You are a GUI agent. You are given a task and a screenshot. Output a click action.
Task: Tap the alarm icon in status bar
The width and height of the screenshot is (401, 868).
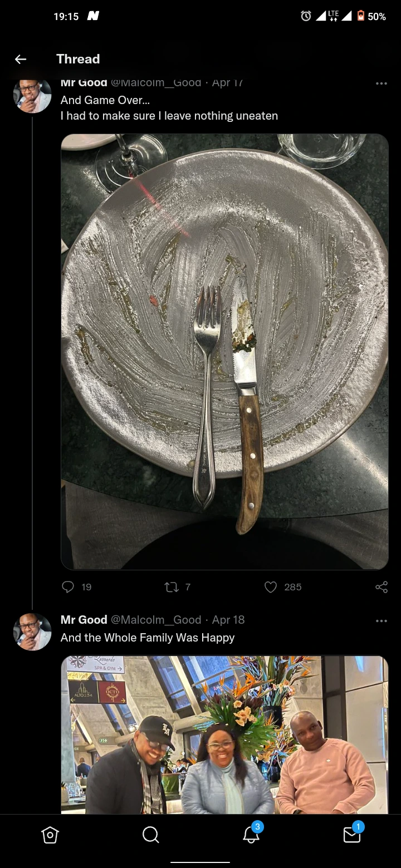click(x=306, y=16)
